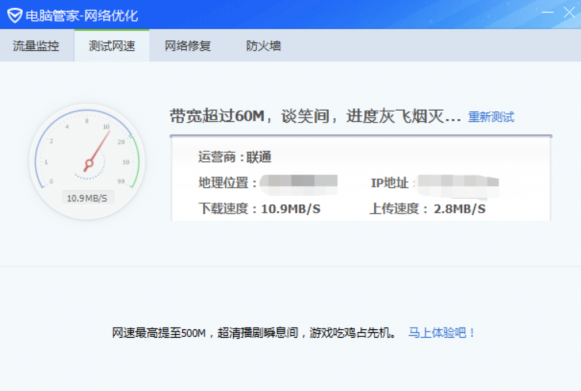Close the 电脑管家-网络优化 window
Viewport: 581px width, 391px height.
click(569, 13)
